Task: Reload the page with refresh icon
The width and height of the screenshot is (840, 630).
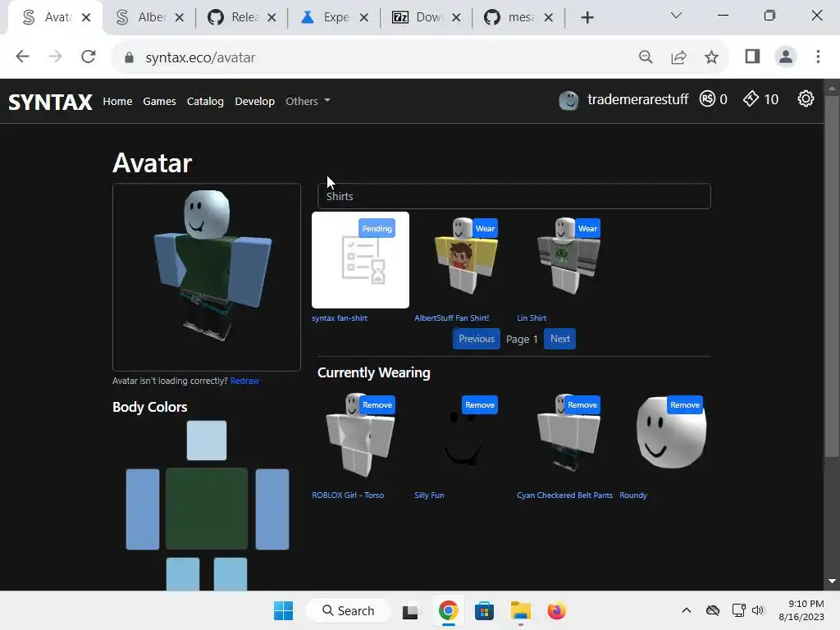Action: 89,57
